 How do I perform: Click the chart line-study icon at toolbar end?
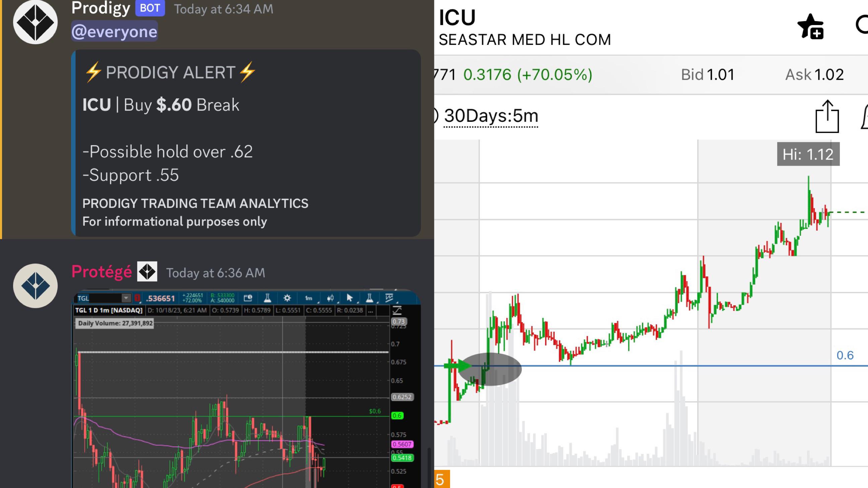point(389,298)
